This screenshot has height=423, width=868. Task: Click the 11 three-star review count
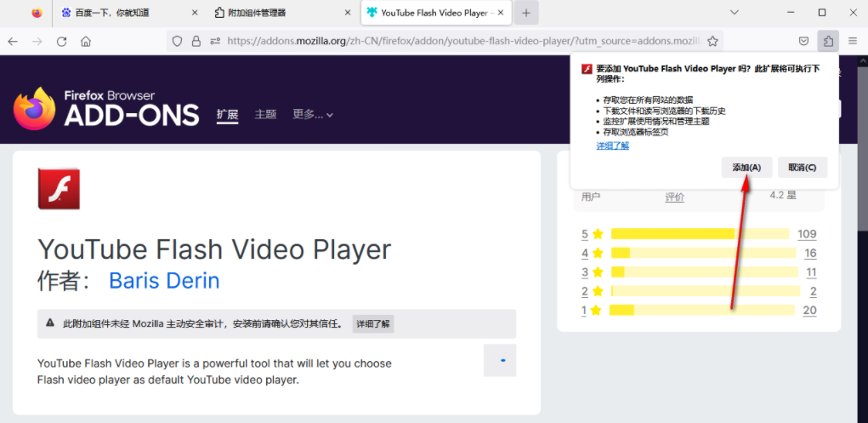pos(811,272)
